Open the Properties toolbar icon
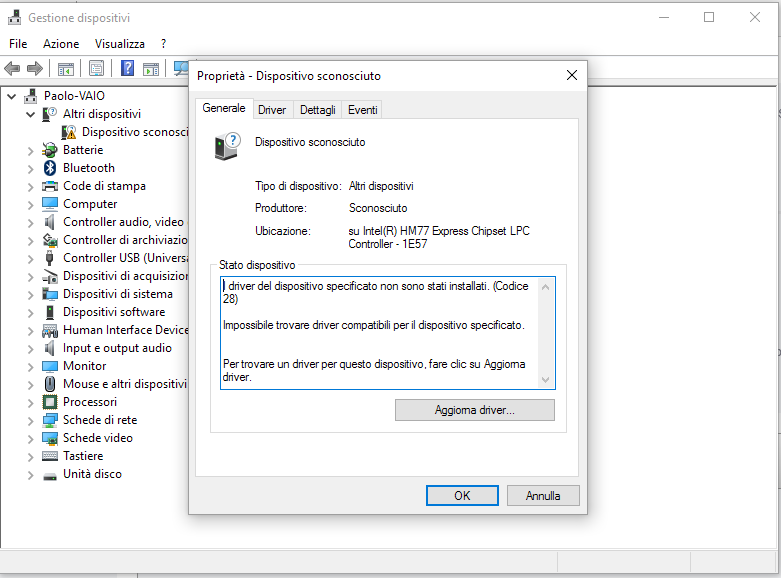The image size is (781, 578). pyautogui.click(x=96, y=69)
